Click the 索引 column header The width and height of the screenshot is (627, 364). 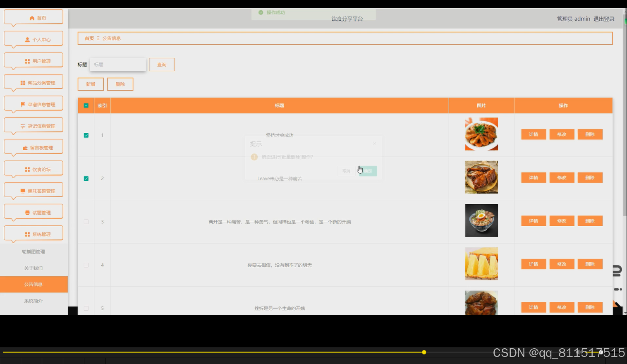point(102,105)
